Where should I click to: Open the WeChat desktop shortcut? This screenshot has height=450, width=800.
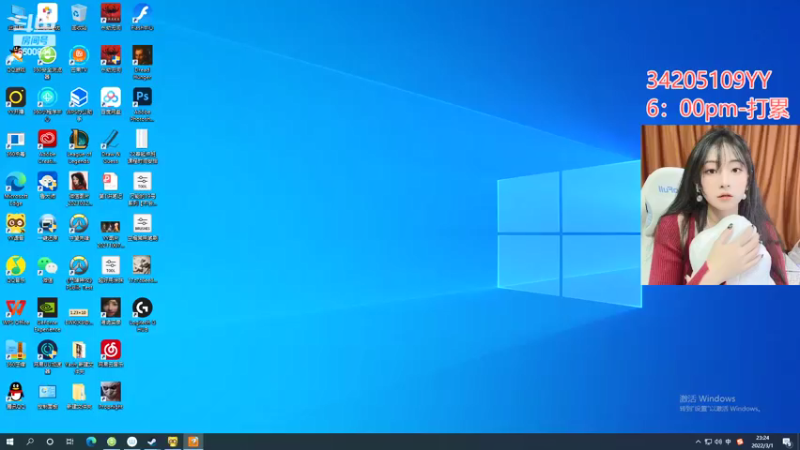(47, 269)
